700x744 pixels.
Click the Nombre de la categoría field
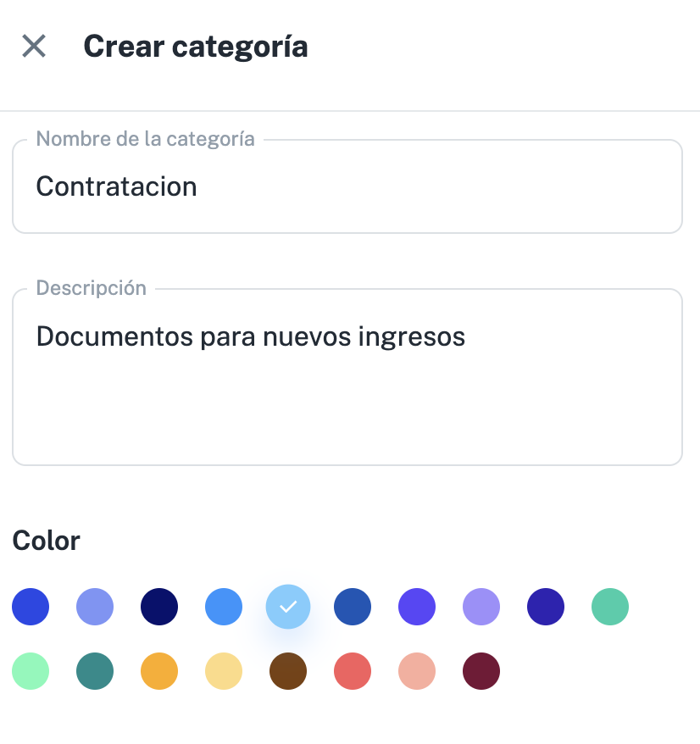[x=347, y=187]
